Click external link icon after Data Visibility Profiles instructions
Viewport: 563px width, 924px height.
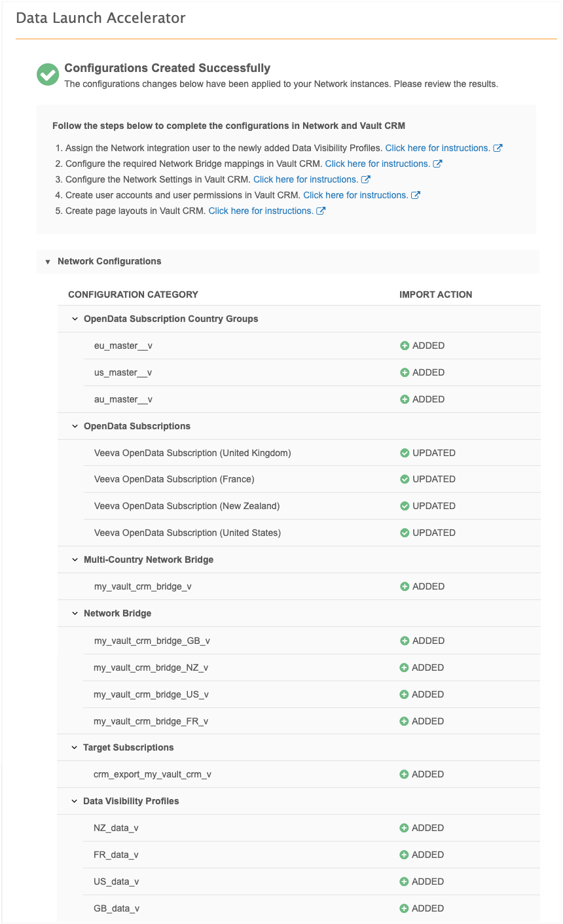[498, 148]
